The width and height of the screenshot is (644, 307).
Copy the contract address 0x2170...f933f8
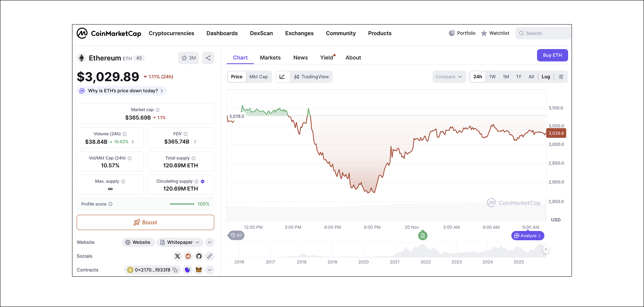pos(175,270)
